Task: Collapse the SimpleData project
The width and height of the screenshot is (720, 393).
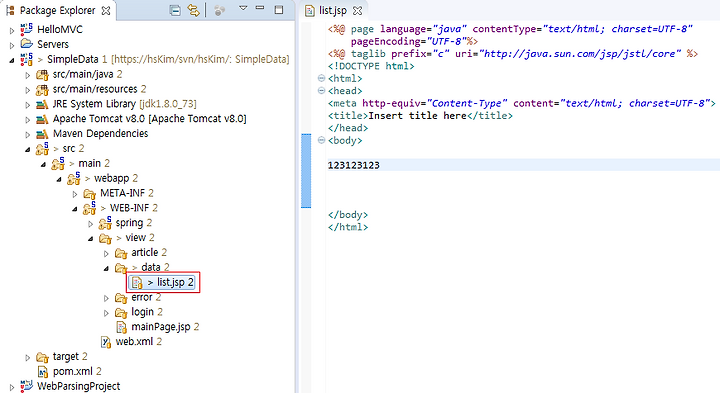Action: tap(12, 60)
